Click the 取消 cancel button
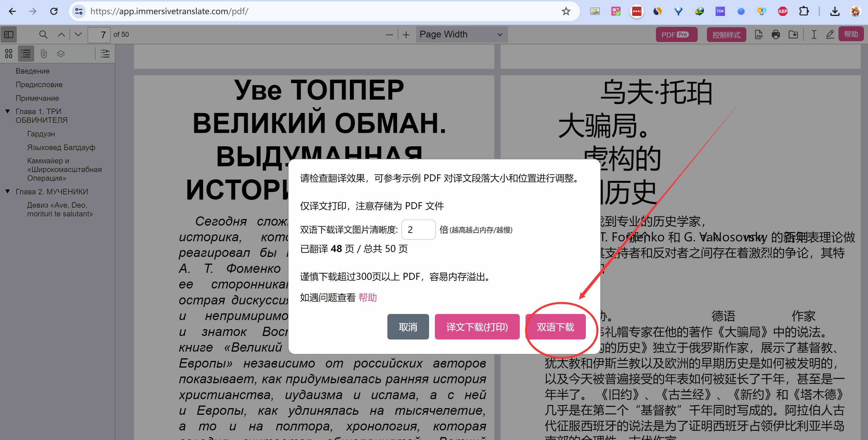This screenshot has width=868, height=440. pos(408,327)
